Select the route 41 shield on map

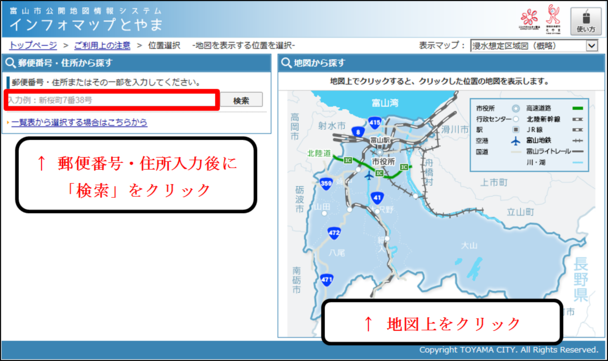[377, 198]
